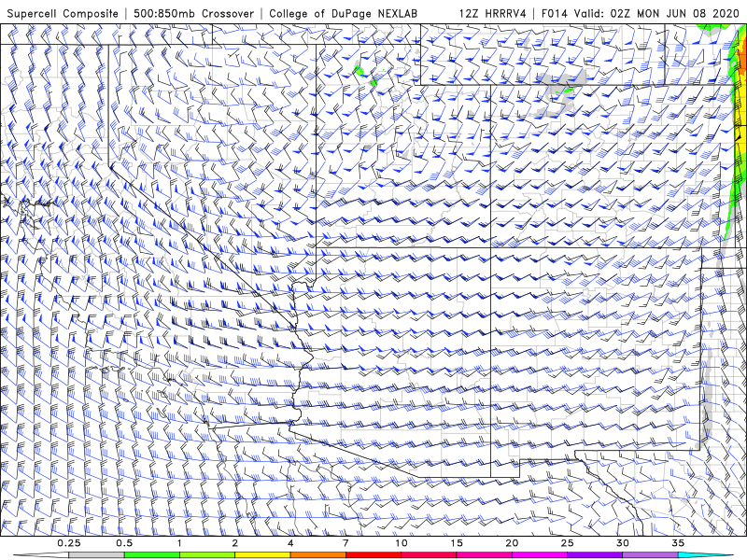Click the legend value 25
The height and width of the screenshot is (560, 747).
(567, 543)
